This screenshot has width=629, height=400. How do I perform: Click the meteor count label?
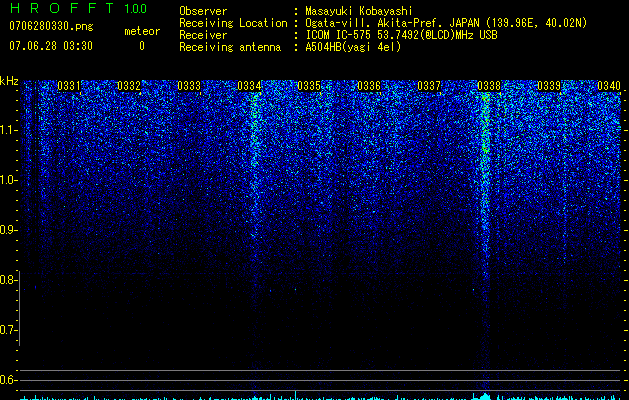[x=142, y=31]
